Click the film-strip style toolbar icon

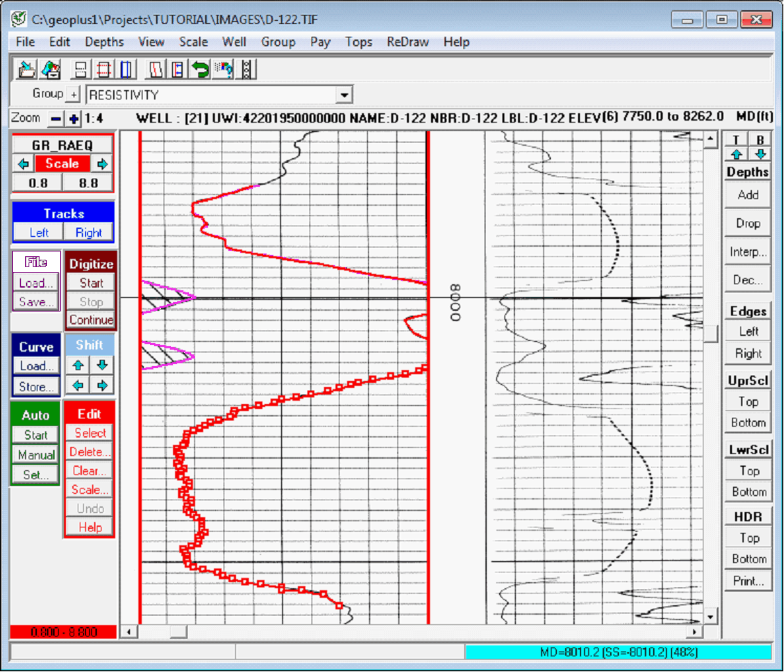[x=247, y=69]
